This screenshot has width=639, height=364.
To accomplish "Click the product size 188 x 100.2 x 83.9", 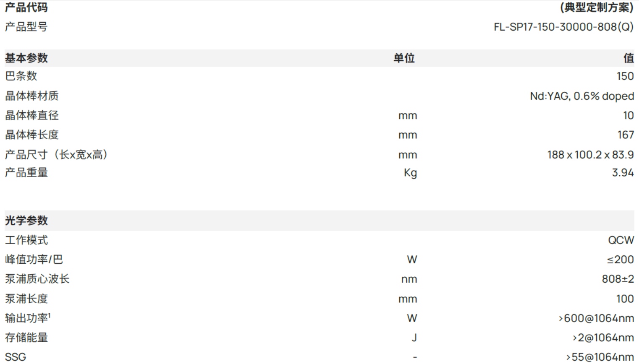I will [590, 155].
